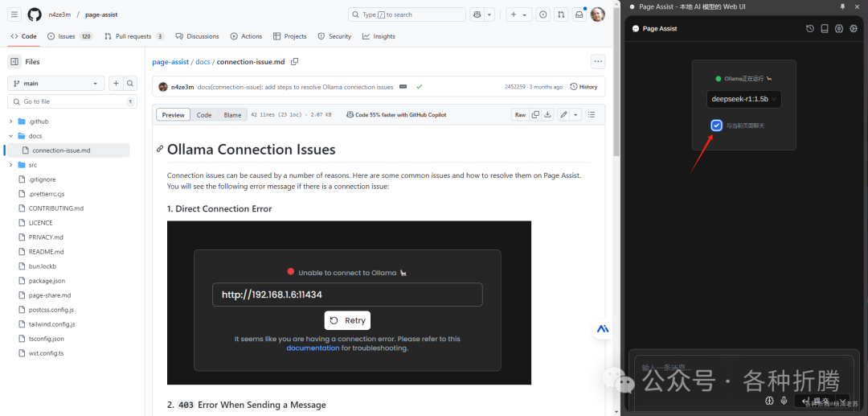Open package.json in the file tree
This screenshot has width=868, height=416.
[x=47, y=281]
